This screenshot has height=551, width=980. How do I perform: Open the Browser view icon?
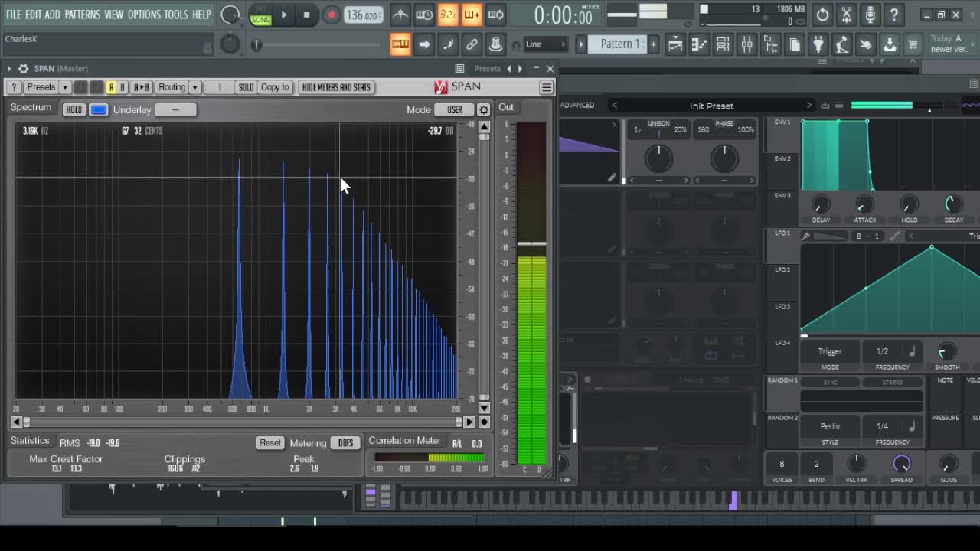click(770, 44)
